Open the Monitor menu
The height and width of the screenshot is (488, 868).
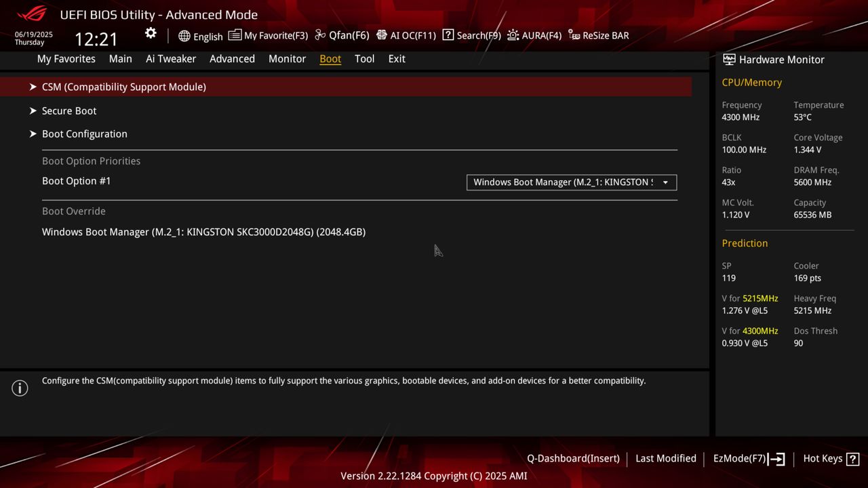287,59
